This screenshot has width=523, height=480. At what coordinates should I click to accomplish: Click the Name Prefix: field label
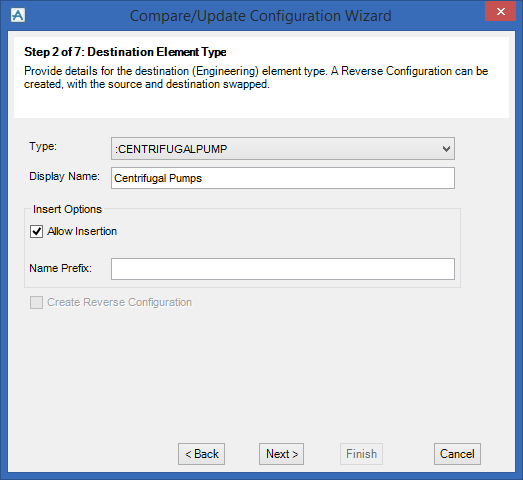(60, 268)
